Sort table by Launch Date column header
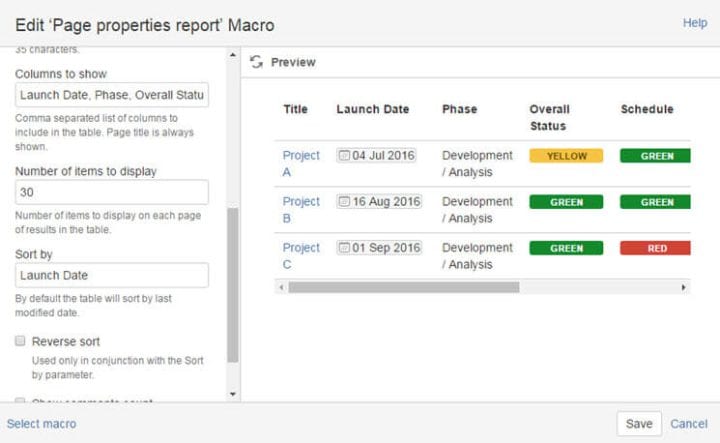 pyautogui.click(x=372, y=109)
